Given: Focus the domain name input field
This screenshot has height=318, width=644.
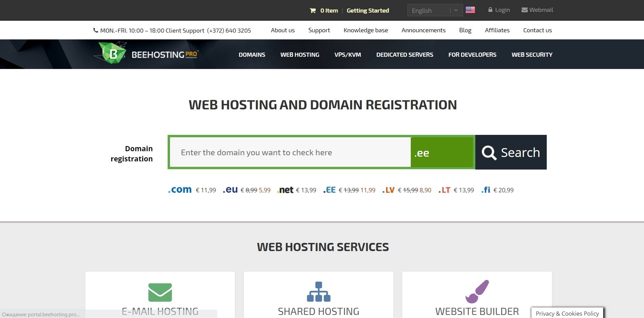Looking at the screenshot, I should tap(290, 153).
